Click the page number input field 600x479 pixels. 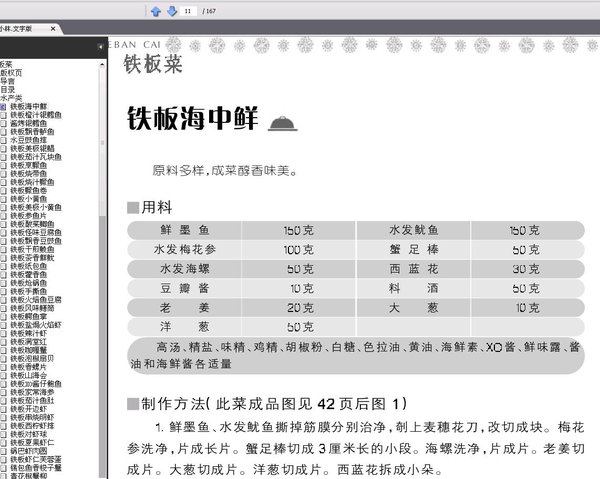pyautogui.click(x=189, y=11)
